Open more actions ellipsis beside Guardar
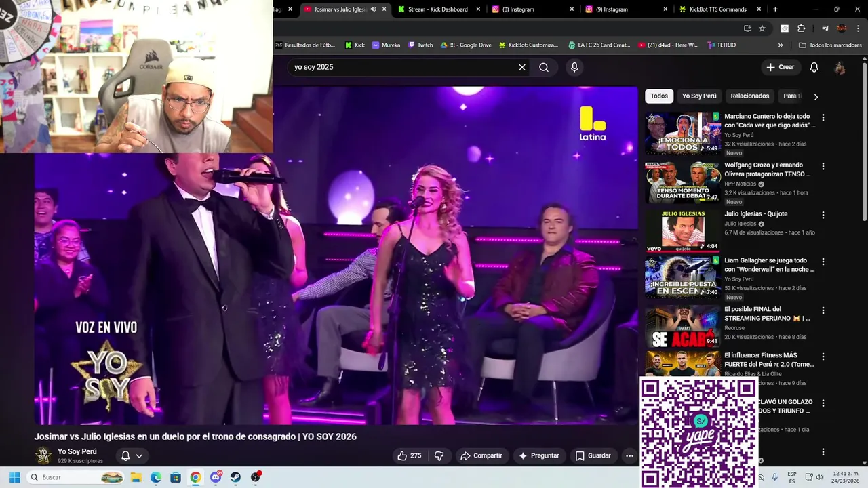This screenshot has height=488, width=868. [x=629, y=455]
